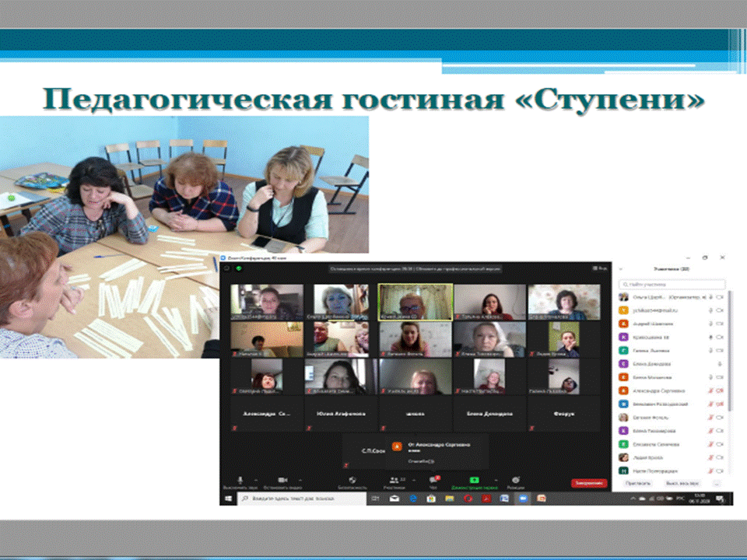Open the Participants panel icon
Screen dimensions: 747x560
[x=394, y=480]
